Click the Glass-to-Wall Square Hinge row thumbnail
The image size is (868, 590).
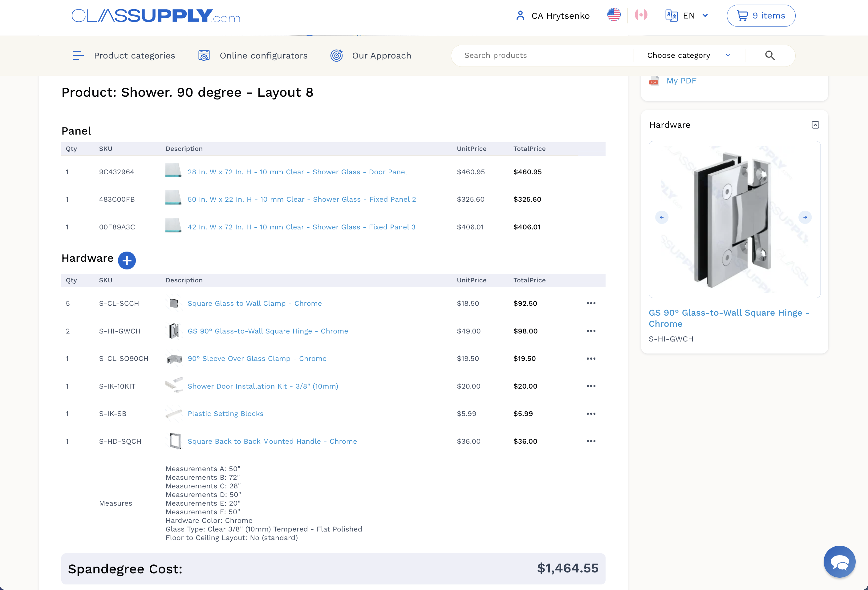(174, 331)
